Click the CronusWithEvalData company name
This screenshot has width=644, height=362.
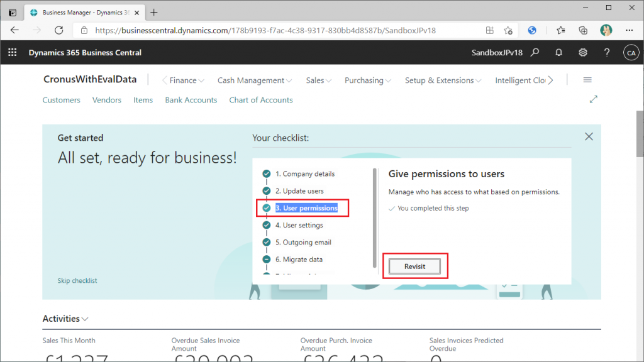[x=90, y=80]
